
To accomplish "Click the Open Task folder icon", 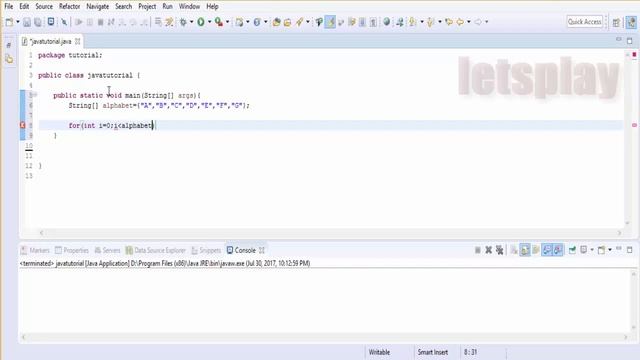I will pos(288,22).
